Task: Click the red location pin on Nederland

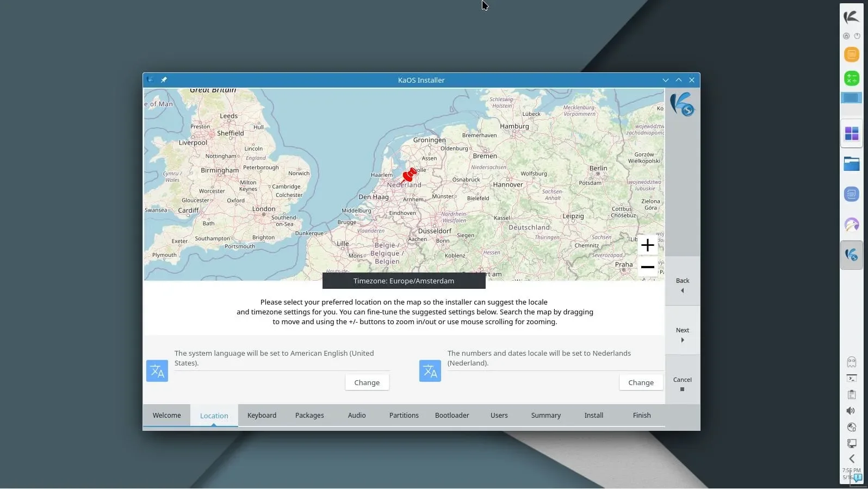Action: coord(409,175)
